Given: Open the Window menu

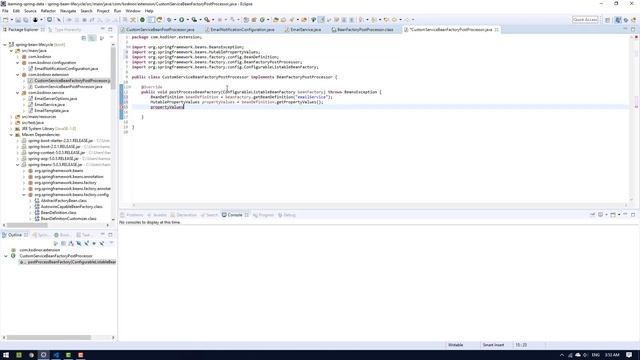Looking at the screenshot, I should [x=133, y=11].
